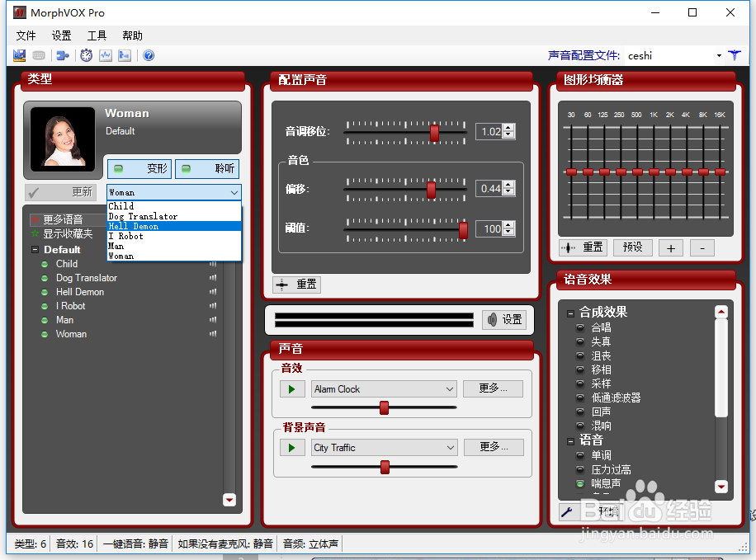Screen dimensions: 756x560
Task: Choose I Robot from the dropdown list
Action: (174, 236)
